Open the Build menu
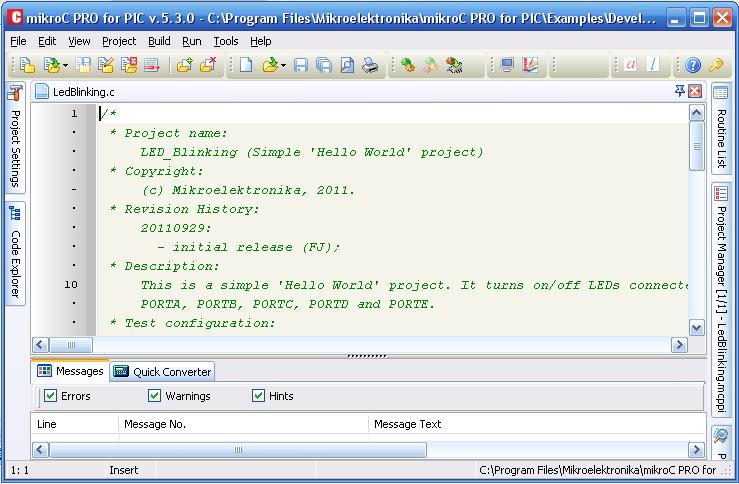Screen dimensions: 739x484 pos(159,41)
